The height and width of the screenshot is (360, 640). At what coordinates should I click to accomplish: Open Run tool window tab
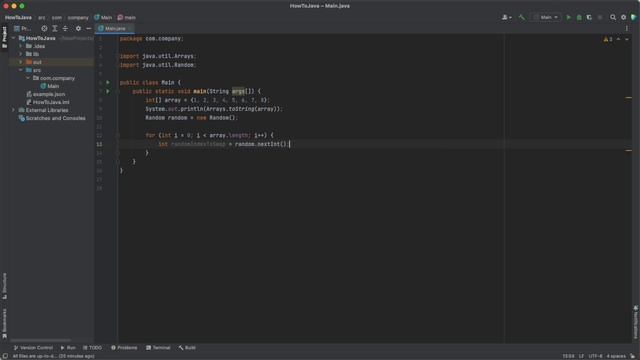click(x=68, y=348)
